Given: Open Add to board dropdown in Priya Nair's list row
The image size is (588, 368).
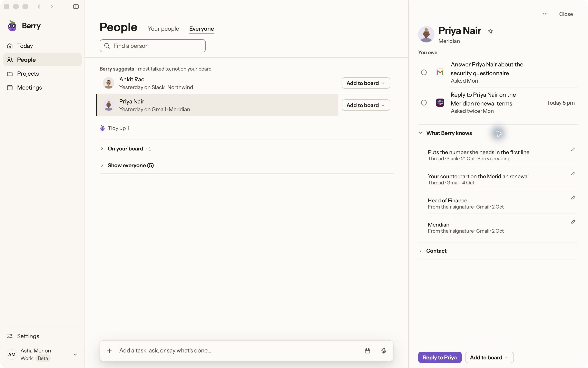Looking at the screenshot, I should [x=366, y=105].
